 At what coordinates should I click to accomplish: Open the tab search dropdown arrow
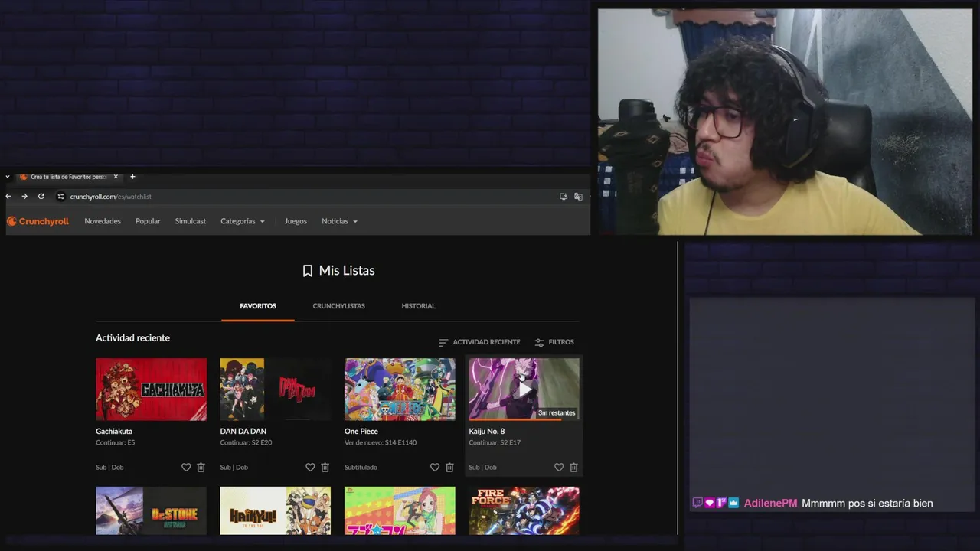[x=8, y=177]
